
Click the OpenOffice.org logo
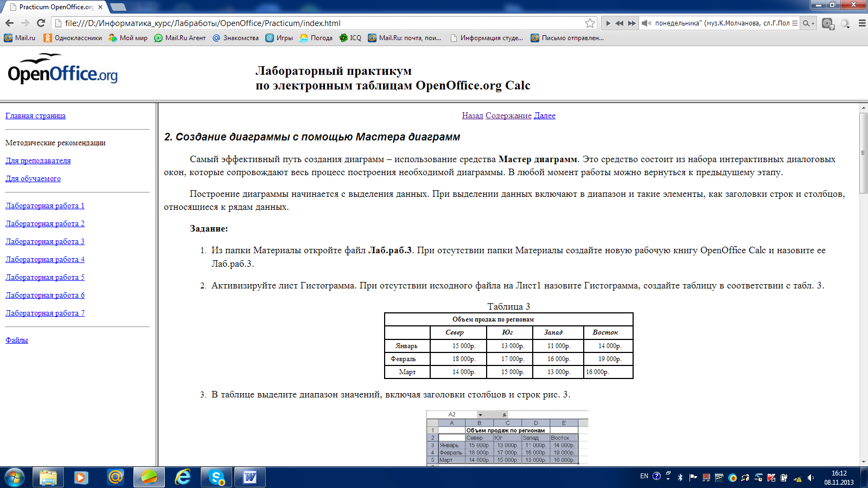click(x=62, y=69)
